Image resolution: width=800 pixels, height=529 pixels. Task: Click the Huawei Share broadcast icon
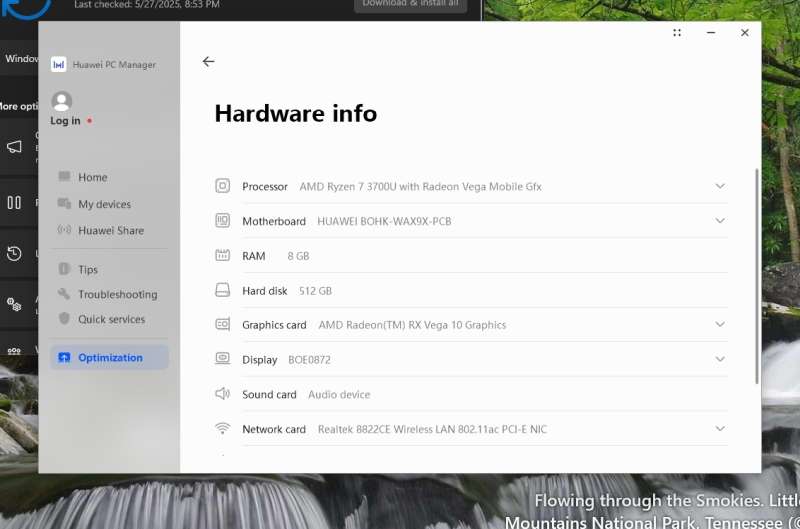tap(64, 230)
